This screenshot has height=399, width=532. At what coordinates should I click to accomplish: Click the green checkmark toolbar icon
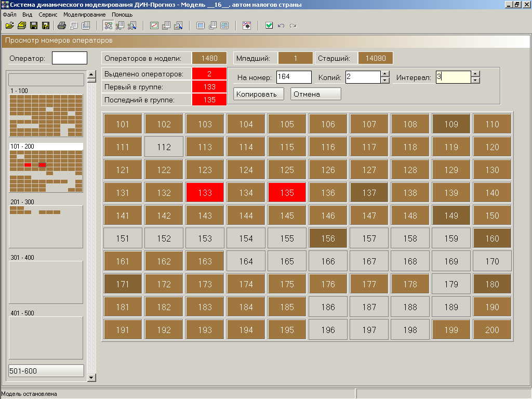(x=269, y=25)
